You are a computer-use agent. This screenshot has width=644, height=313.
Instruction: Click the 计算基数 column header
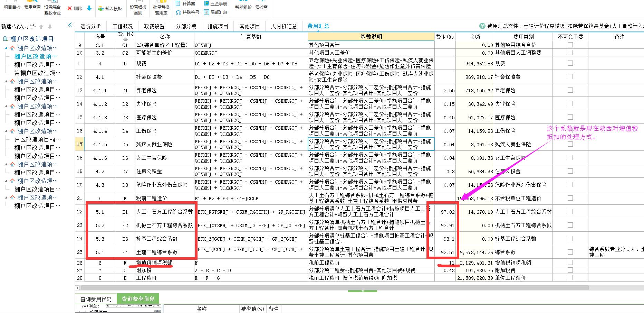point(251,37)
